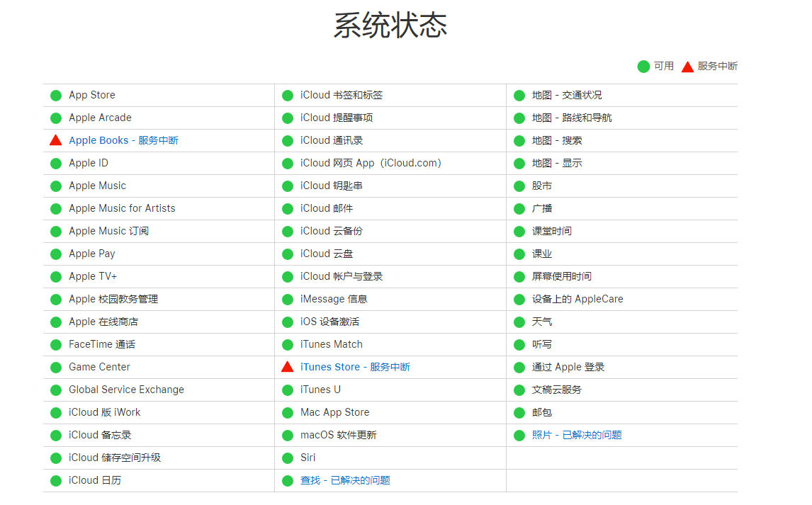The width and height of the screenshot is (812, 505).
Task: Click the green circle in the 可用 legend
Action: pyautogui.click(x=645, y=66)
